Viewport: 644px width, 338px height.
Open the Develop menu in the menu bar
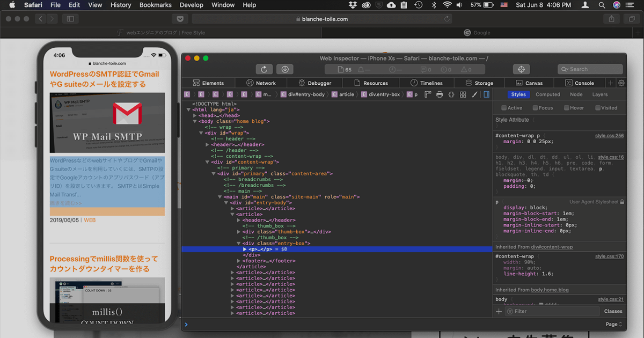click(191, 5)
